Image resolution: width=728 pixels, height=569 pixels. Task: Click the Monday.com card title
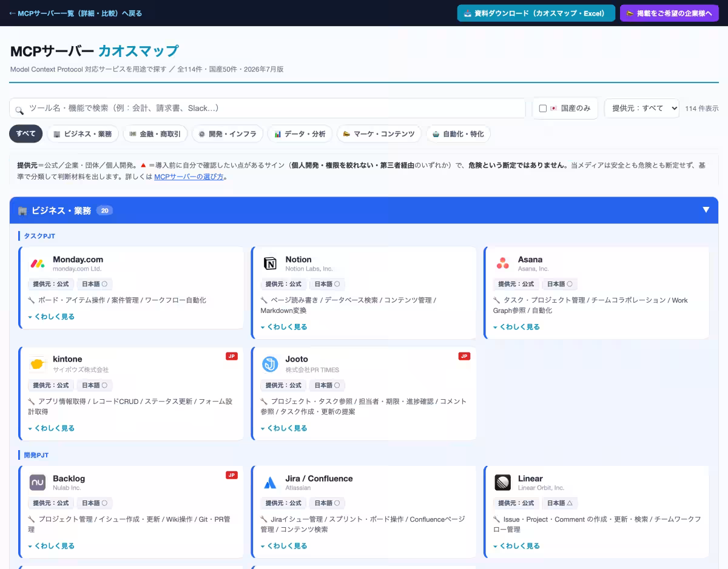pyautogui.click(x=78, y=259)
